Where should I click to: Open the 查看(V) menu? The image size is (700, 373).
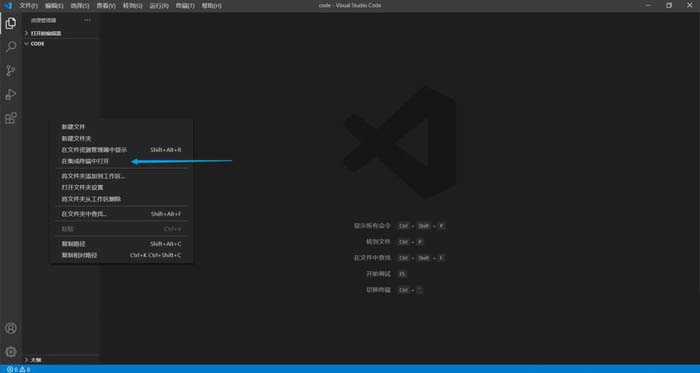click(x=106, y=6)
